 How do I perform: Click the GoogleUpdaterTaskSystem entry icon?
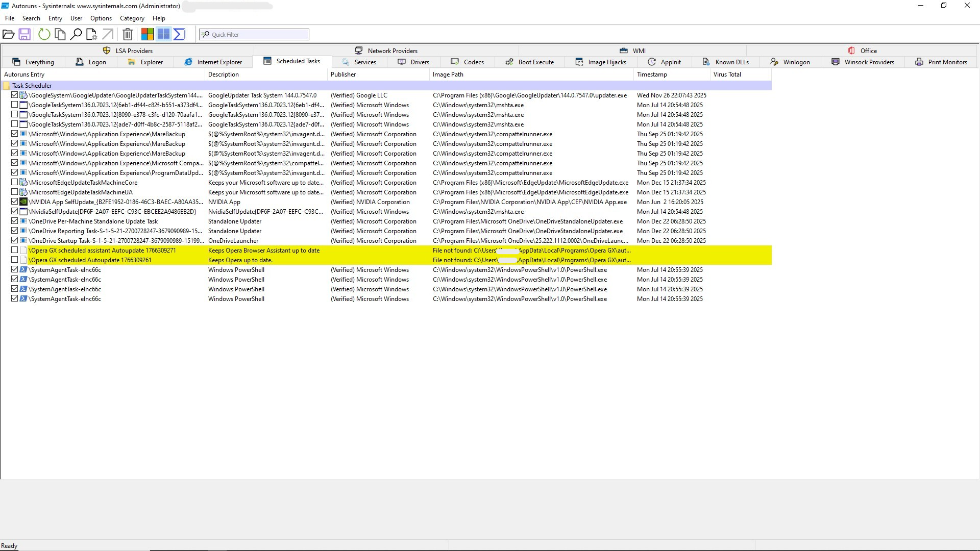point(23,95)
